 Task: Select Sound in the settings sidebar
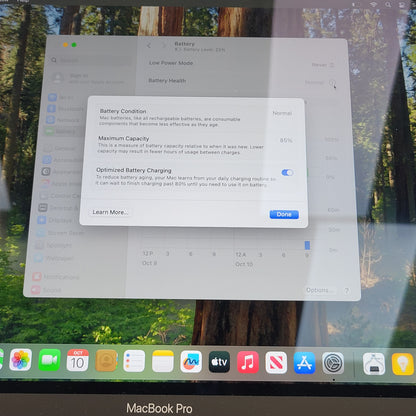pos(47,290)
